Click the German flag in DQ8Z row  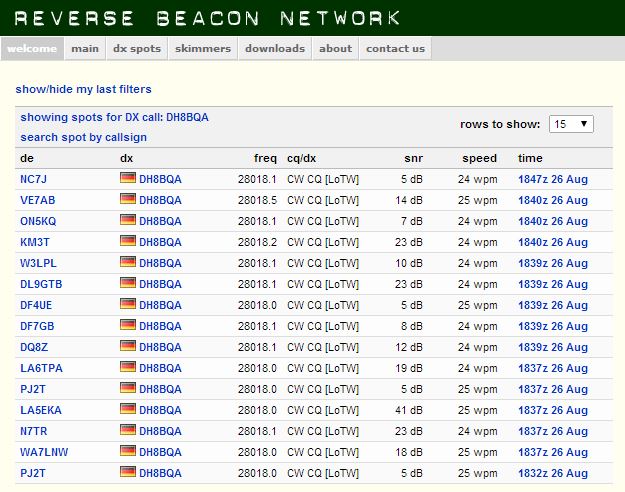tap(128, 346)
